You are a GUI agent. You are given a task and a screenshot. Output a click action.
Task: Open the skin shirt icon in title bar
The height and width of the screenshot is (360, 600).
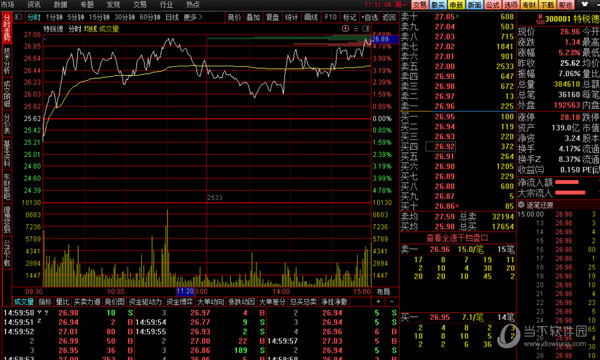point(585,5)
